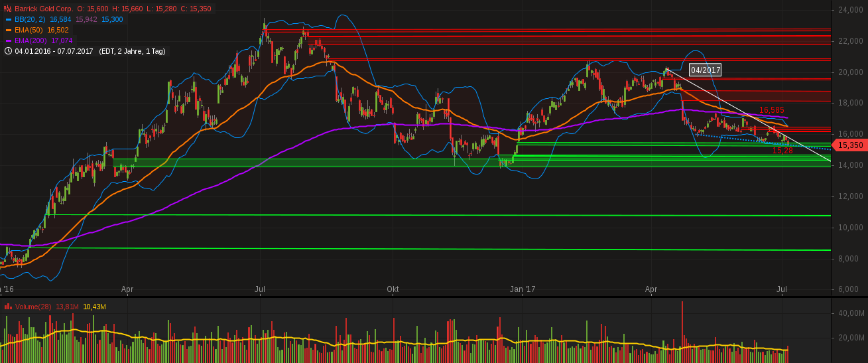868x363 pixels.
Task: Click the purple EMA(200) color marker
Action: pos(8,40)
